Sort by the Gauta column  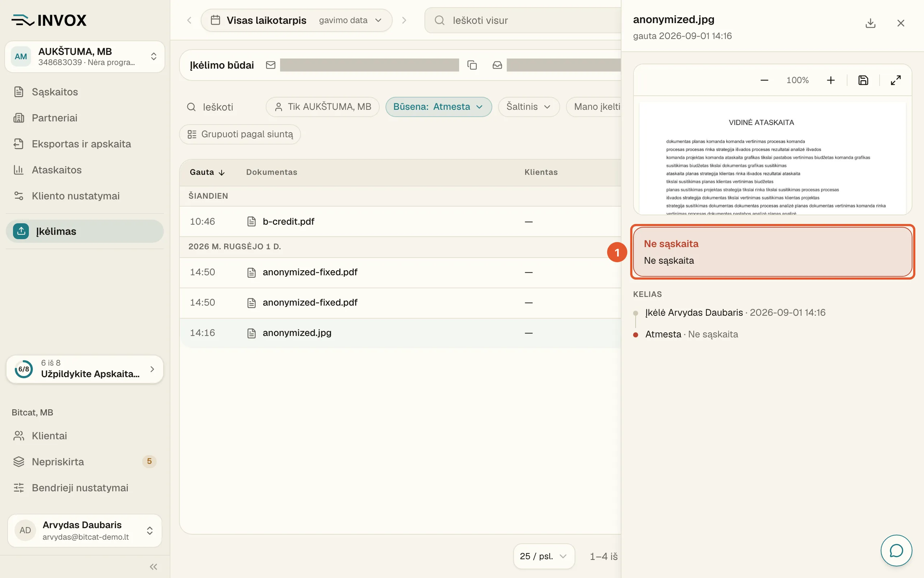207,172
